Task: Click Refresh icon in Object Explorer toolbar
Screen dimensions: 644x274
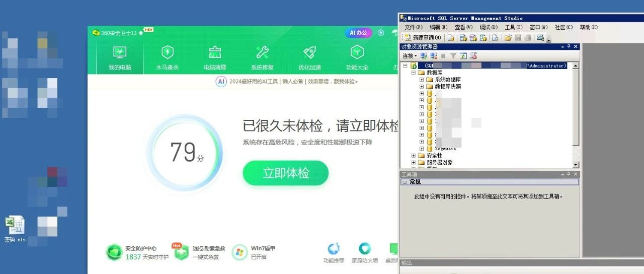Action: click(x=463, y=56)
